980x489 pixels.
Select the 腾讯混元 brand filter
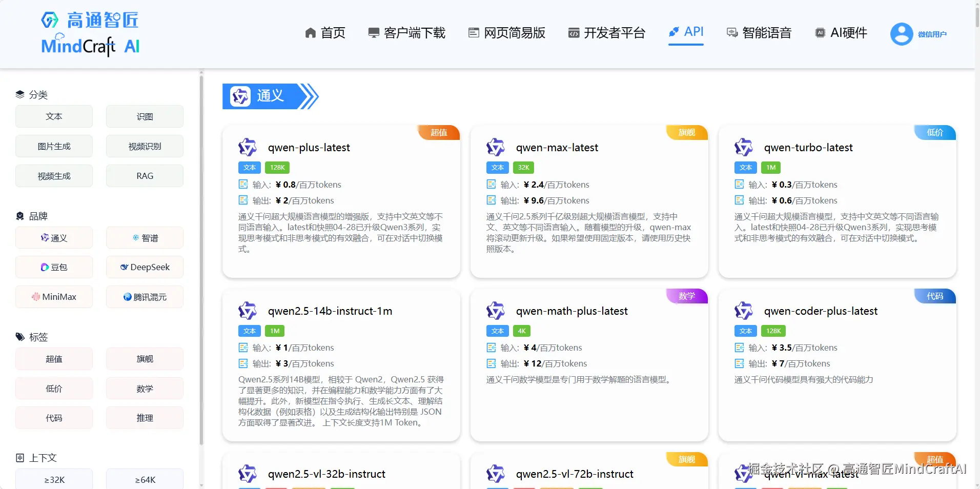coord(145,297)
